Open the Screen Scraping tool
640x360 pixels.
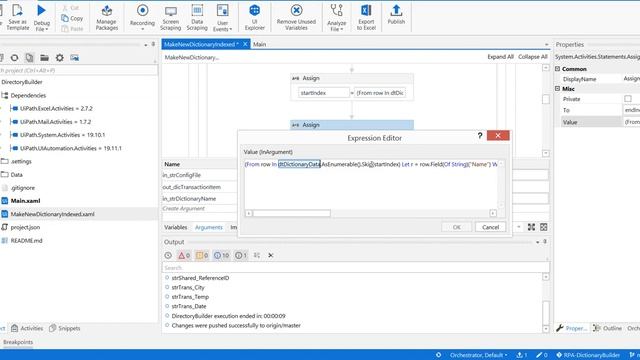171,18
